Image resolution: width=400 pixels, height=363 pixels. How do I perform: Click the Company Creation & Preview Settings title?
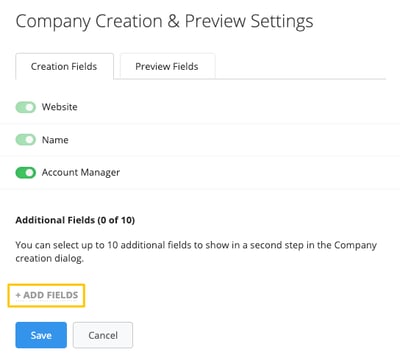[x=164, y=21]
